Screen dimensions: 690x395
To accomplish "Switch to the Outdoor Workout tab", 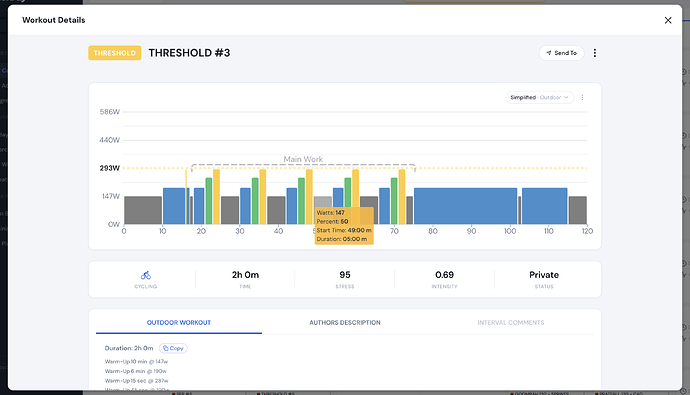I will click(x=179, y=322).
